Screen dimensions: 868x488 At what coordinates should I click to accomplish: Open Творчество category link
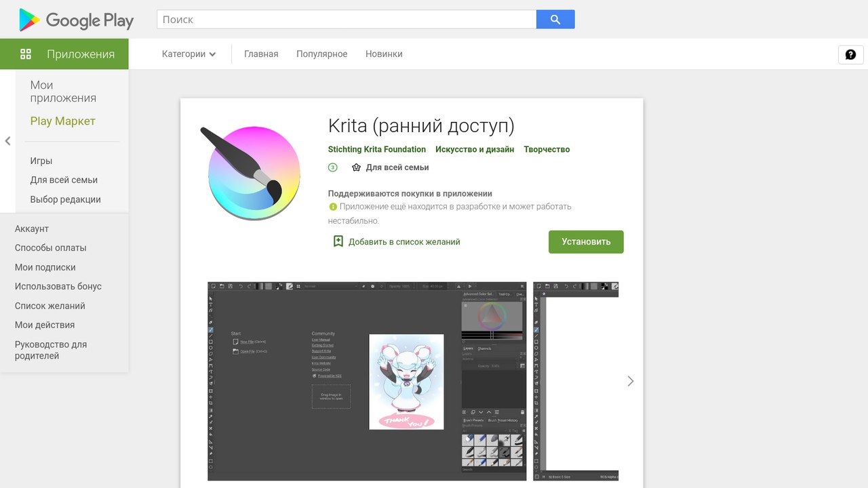[547, 150]
